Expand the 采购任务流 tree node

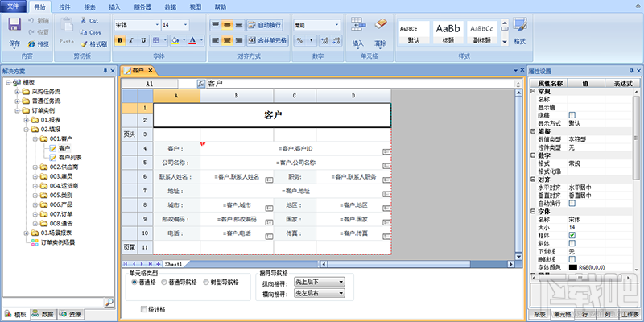pos(17,91)
